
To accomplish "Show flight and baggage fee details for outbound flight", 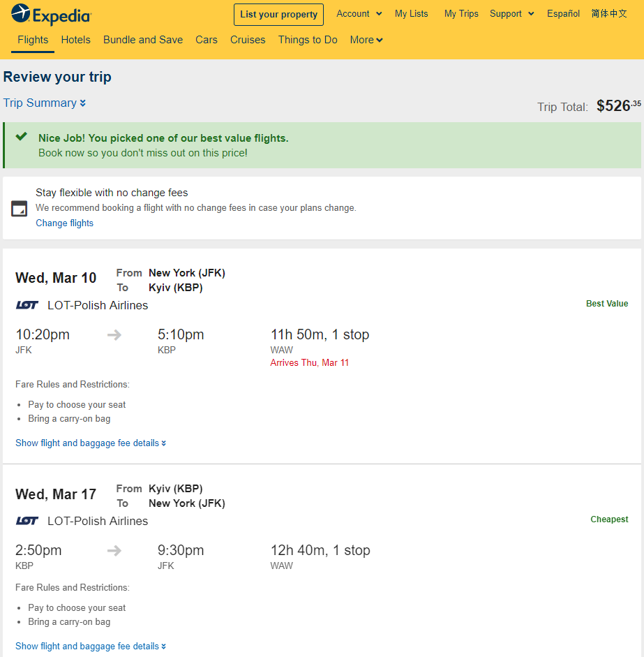I will (91, 443).
